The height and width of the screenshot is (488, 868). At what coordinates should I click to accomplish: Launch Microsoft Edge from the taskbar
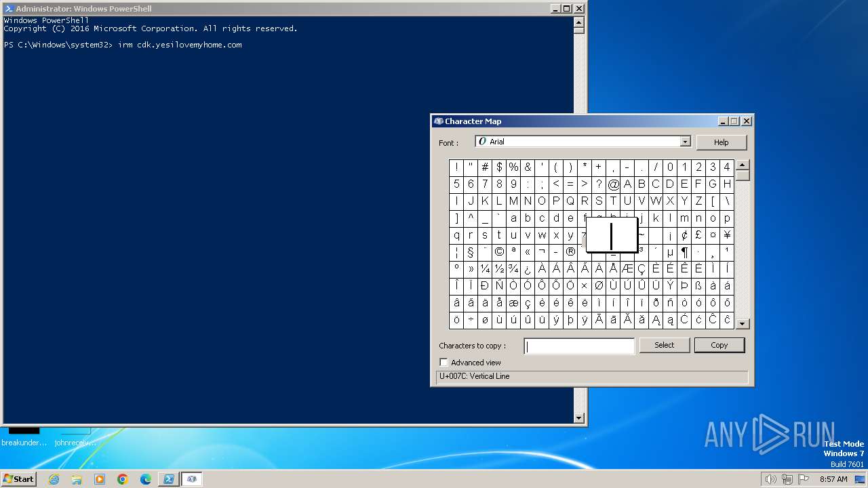click(146, 479)
